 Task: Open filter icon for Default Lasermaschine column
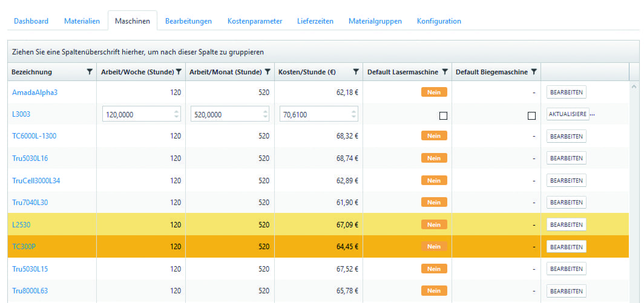[445, 72]
